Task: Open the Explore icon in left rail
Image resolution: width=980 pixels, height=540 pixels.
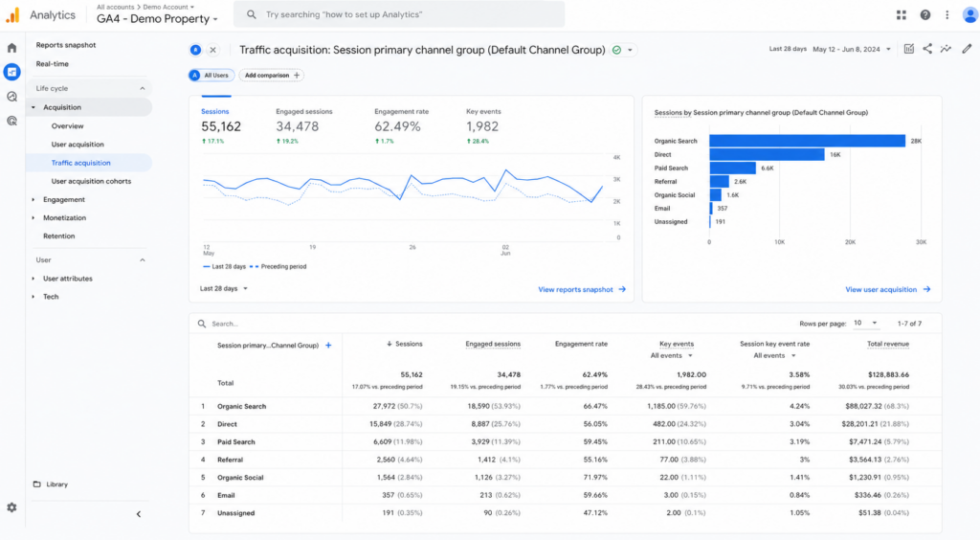Action: [11, 97]
